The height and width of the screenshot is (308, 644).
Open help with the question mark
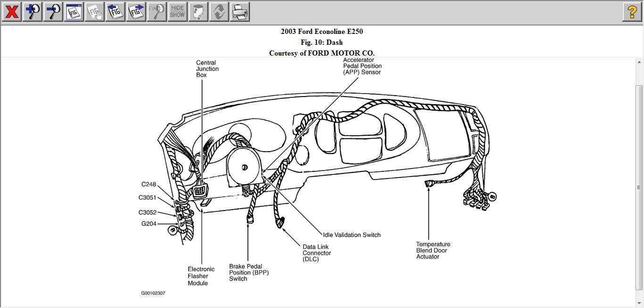coord(632,12)
